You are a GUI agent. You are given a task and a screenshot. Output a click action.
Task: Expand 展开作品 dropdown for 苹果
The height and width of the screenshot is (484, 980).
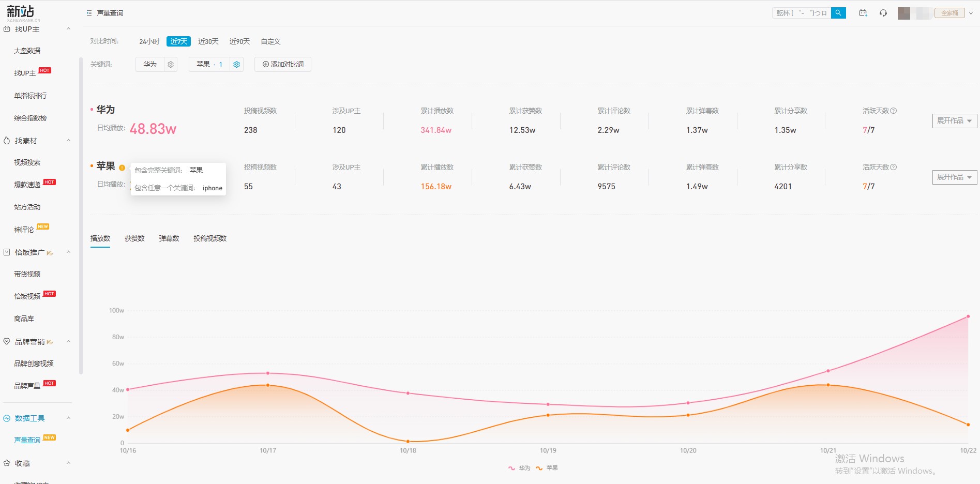954,177
